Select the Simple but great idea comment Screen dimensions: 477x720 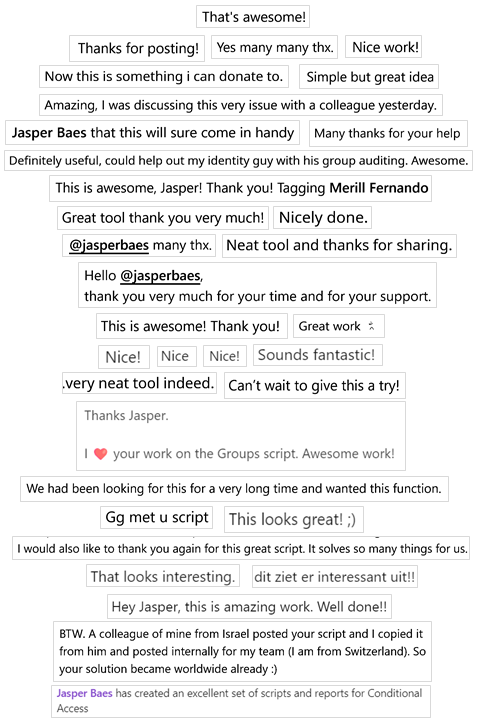[x=369, y=77]
